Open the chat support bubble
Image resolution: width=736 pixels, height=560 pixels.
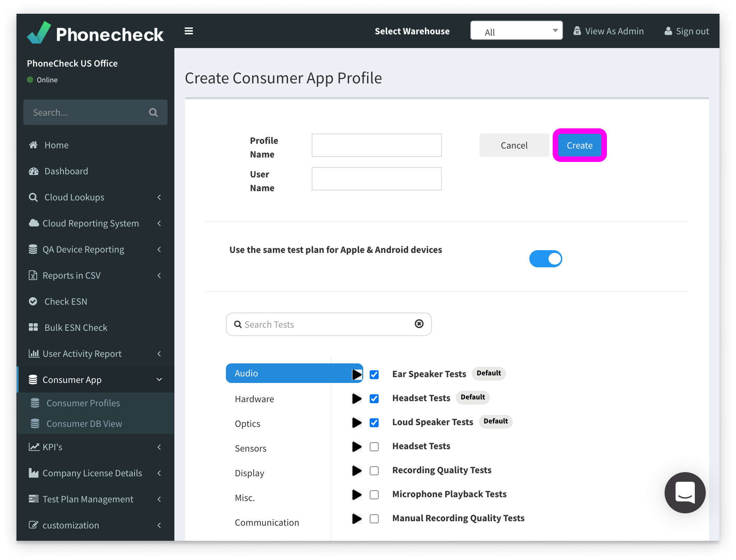(x=685, y=492)
